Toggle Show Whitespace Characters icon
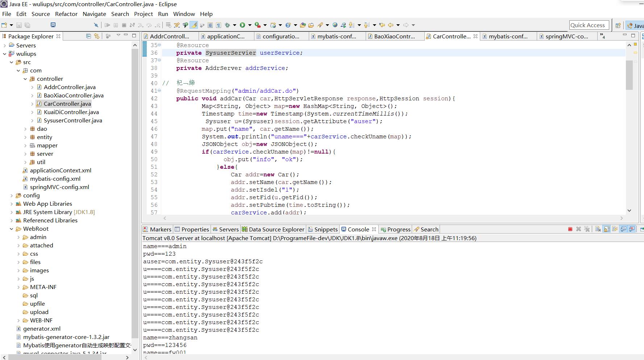The height and width of the screenshot is (360, 644). pyautogui.click(x=219, y=25)
